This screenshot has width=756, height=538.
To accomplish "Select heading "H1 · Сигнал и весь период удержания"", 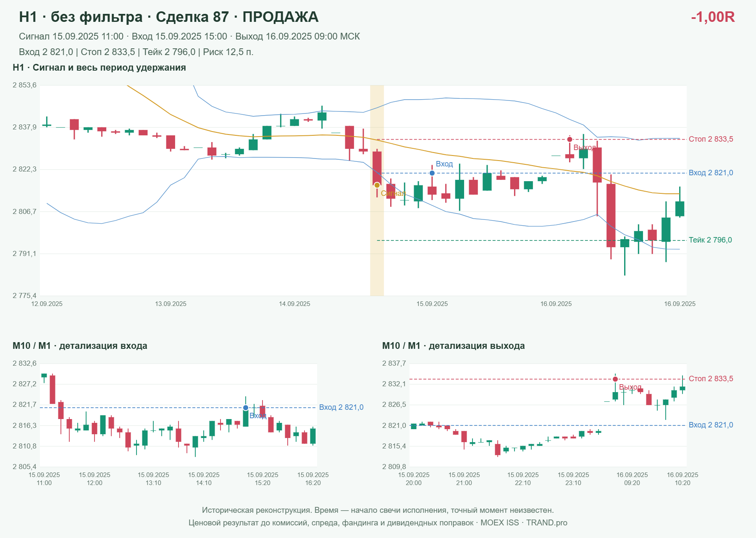I will [x=99, y=68].
